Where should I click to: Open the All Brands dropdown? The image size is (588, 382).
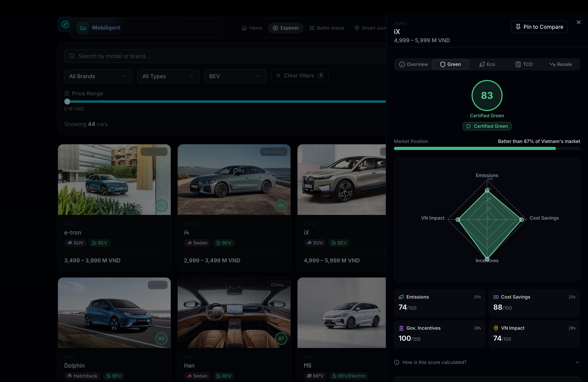98,76
